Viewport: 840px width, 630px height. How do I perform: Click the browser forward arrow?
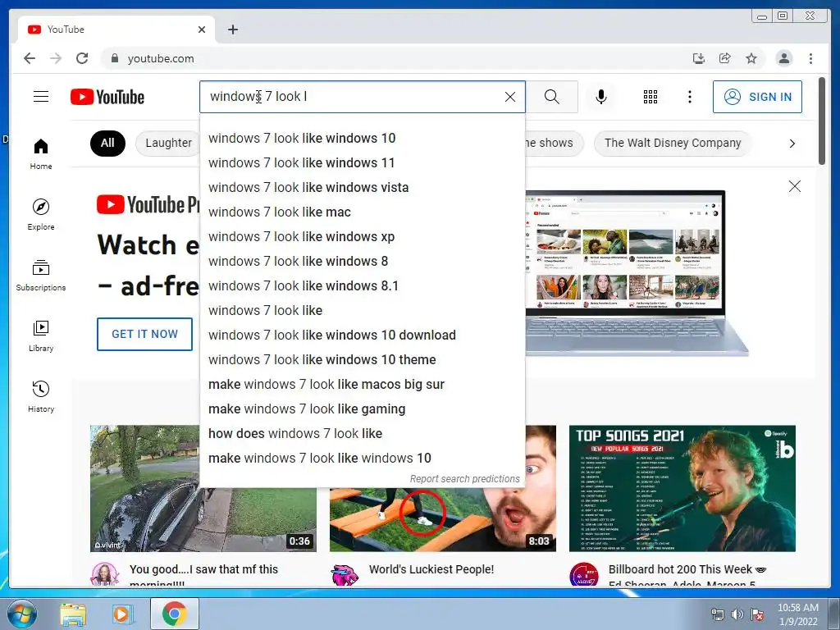click(x=56, y=58)
